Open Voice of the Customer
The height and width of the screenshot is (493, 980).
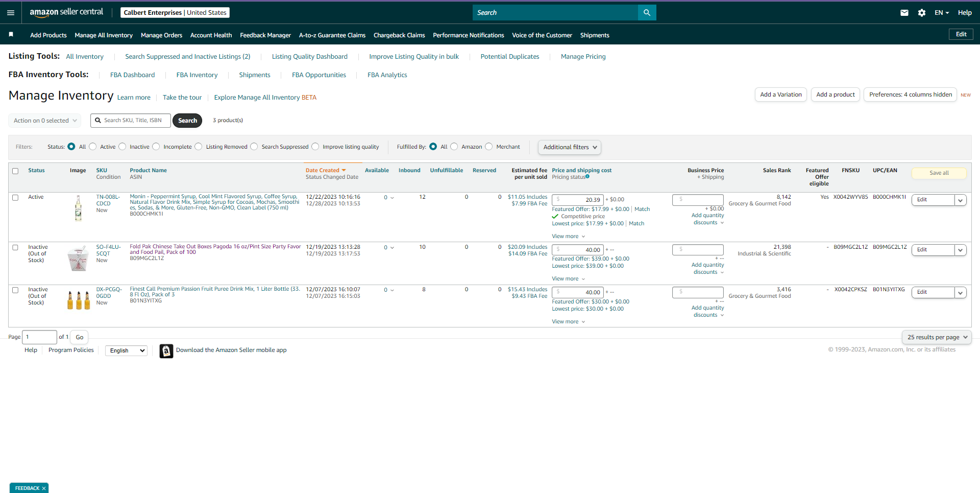click(x=542, y=35)
